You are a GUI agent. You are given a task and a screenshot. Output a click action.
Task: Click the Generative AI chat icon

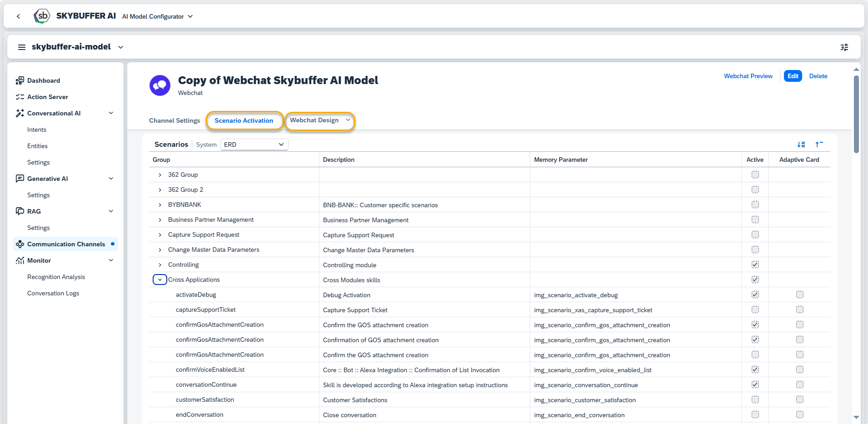coord(20,179)
